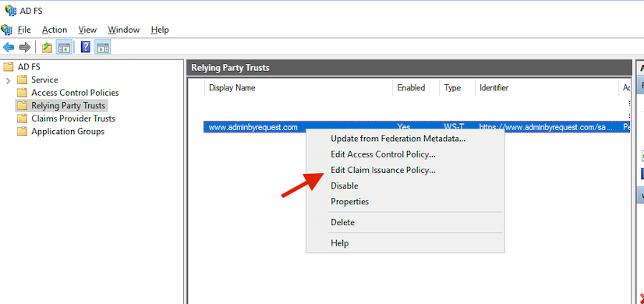This screenshot has width=644, height=304.
Task: Expand the Service tree node arrow
Action: click(x=9, y=80)
